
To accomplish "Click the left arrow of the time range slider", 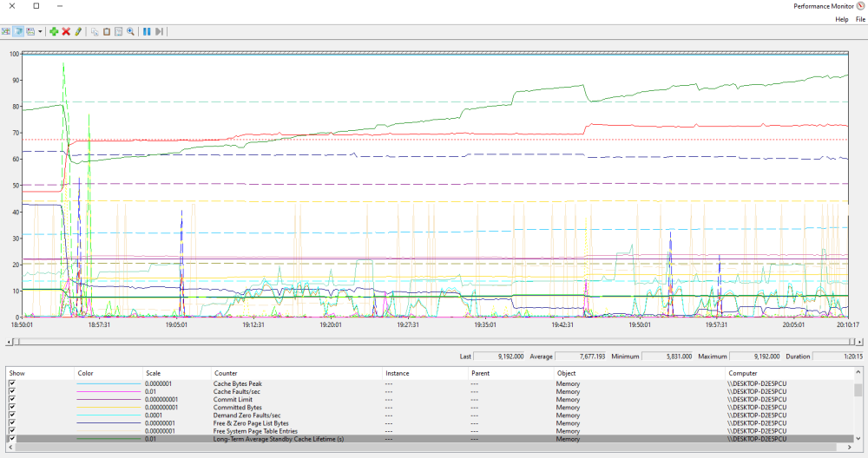I will pyautogui.click(x=10, y=342).
